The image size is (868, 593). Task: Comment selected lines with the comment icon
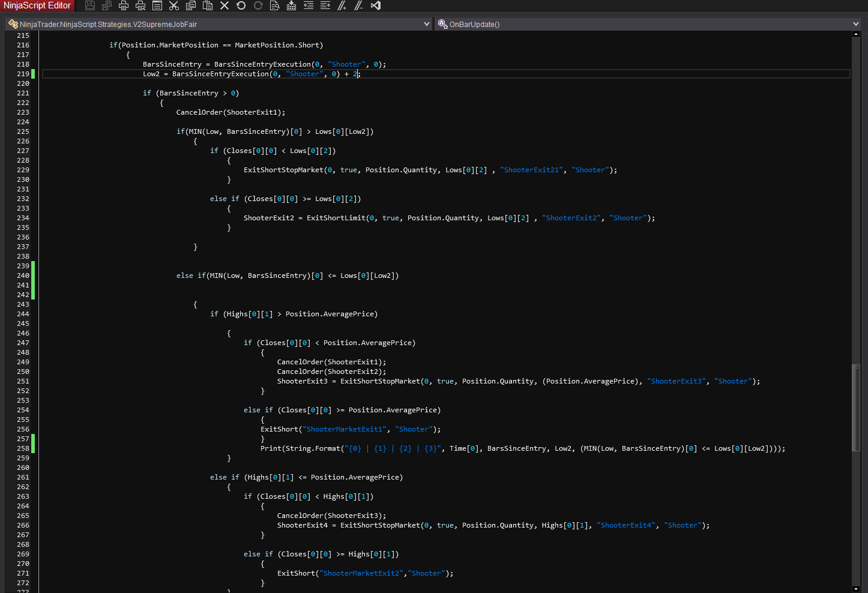click(342, 5)
